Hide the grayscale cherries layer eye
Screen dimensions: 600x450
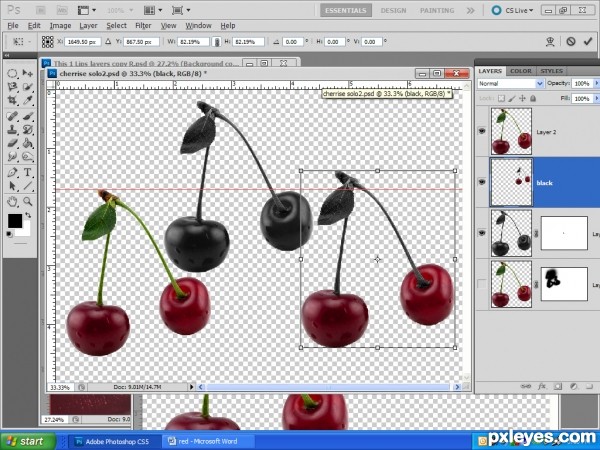tap(482, 233)
